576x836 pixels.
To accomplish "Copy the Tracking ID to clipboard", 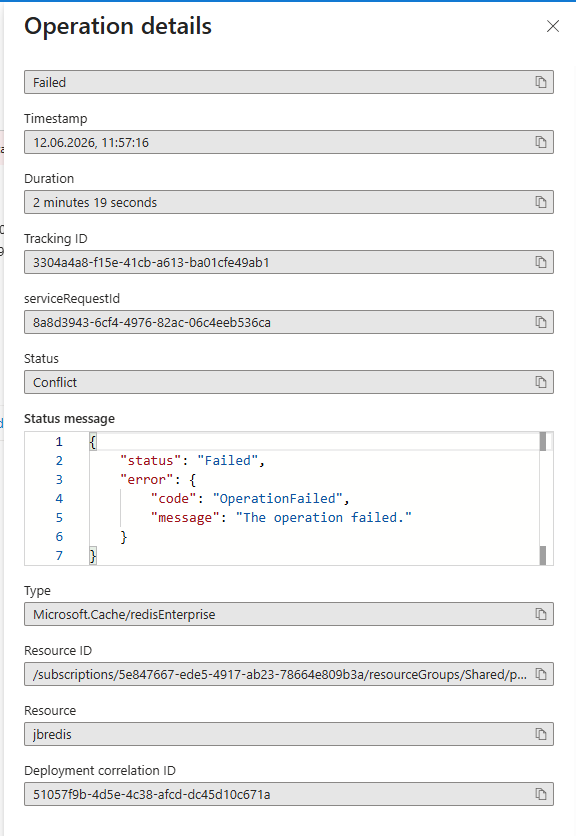I will pos(541,262).
